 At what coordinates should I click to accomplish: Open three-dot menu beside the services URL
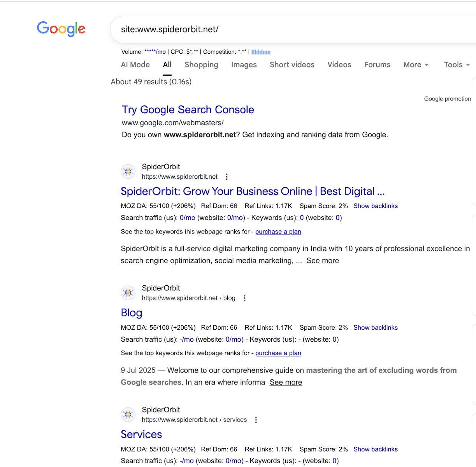pyautogui.click(x=256, y=420)
